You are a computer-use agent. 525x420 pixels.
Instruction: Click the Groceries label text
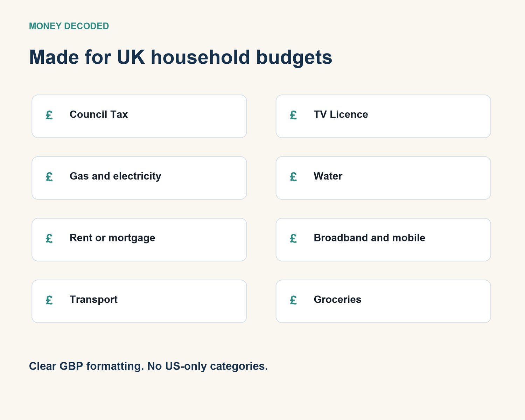337,300
